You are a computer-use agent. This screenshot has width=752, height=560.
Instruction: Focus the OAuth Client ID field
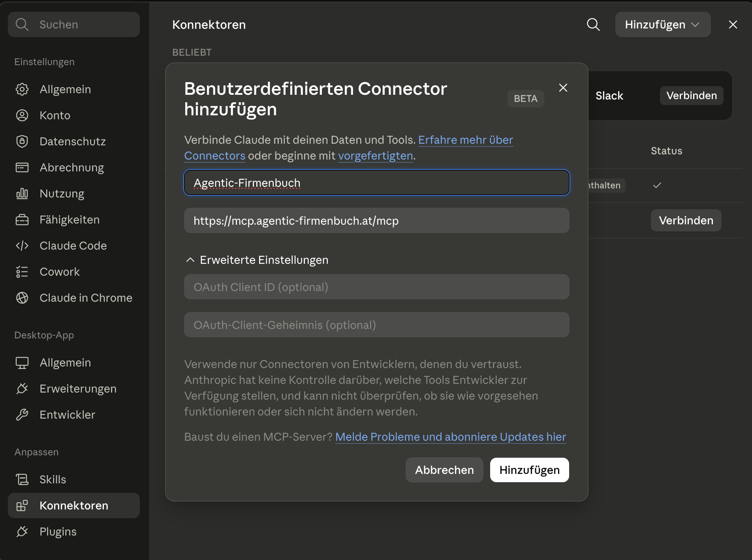tap(377, 287)
